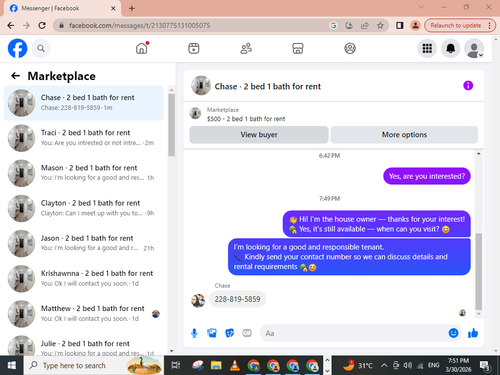This screenshot has height=375, width=500.
Task: Open VLC from the taskbar
Action: pyautogui.click(x=235, y=365)
